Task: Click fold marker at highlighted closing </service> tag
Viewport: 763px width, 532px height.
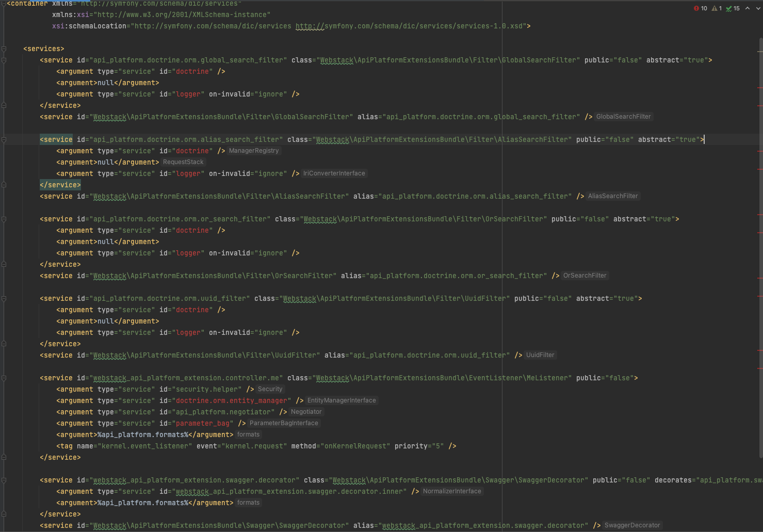Action: (x=4, y=185)
